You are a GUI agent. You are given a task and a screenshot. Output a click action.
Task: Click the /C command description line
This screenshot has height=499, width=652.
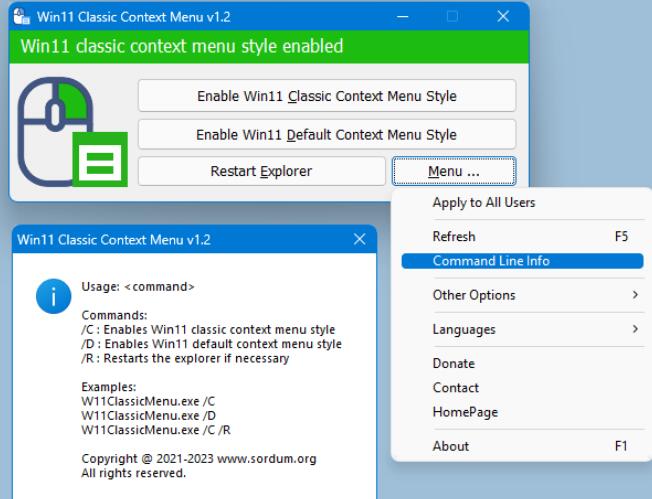208,330
